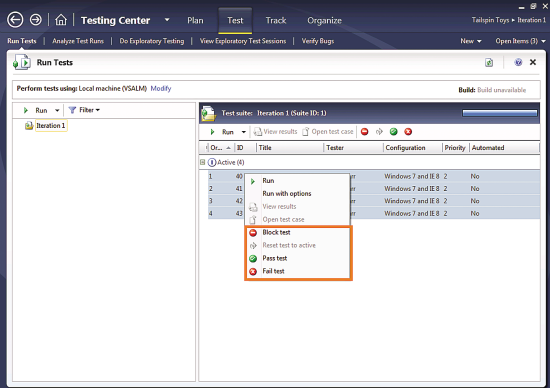
Task: Click the Run Tests page icon
Action: (22, 62)
